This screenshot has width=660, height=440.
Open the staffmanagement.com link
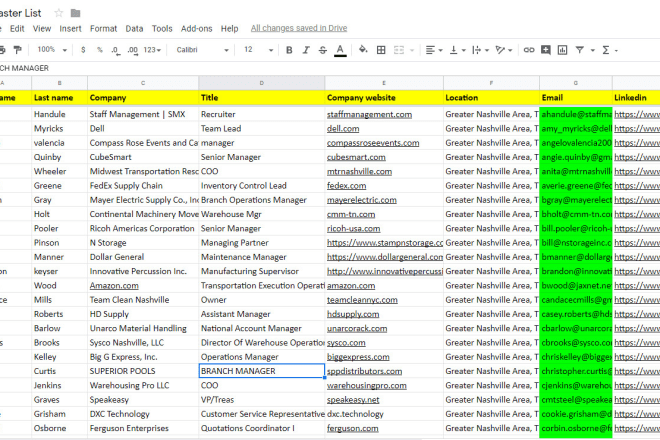pyautogui.click(x=369, y=115)
